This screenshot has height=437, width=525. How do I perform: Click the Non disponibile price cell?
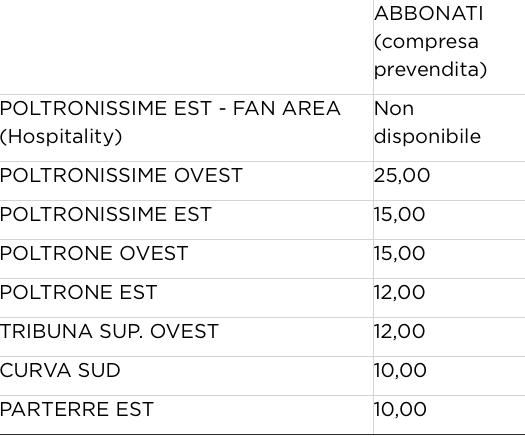427,123
